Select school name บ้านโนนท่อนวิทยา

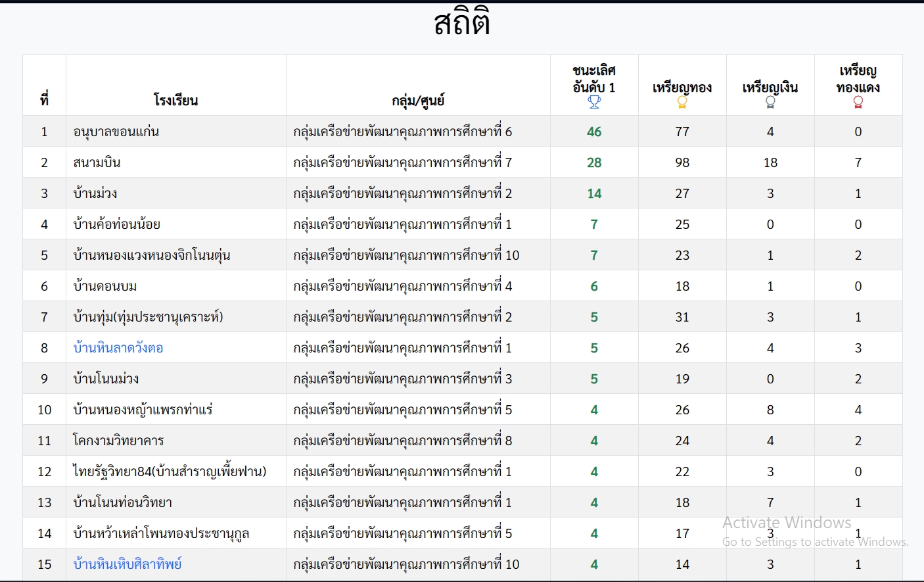(122, 502)
